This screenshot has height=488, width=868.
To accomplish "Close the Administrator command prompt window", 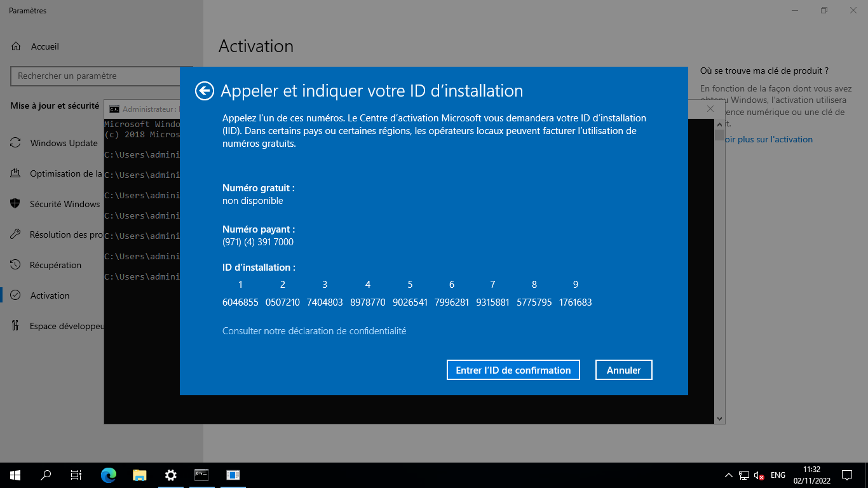I will pyautogui.click(x=710, y=109).
